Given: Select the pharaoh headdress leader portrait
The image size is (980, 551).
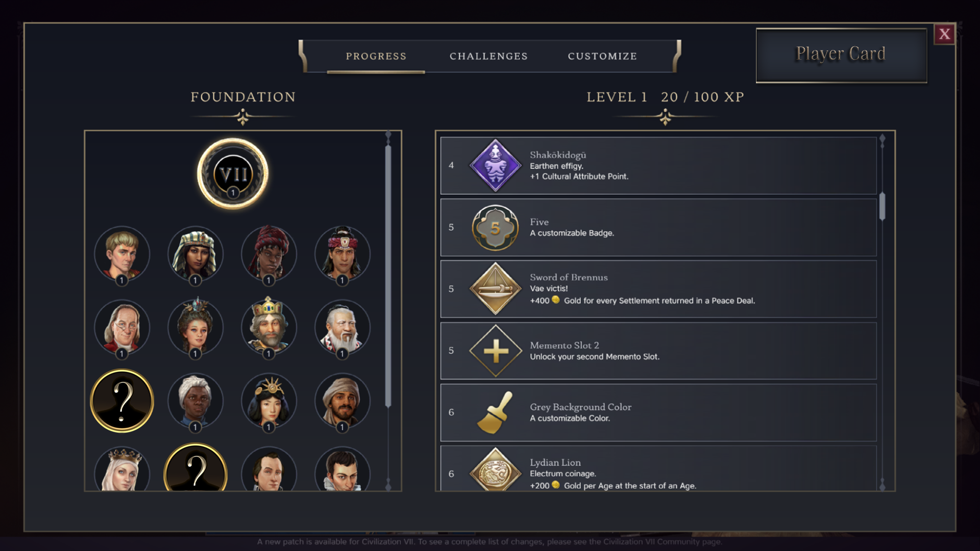Looking at the screenshot, I should [x=195, y=254].
